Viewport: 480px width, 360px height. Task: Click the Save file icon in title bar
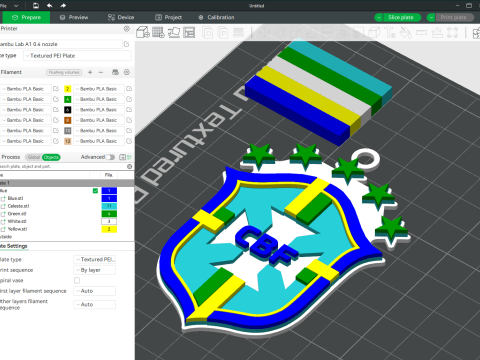tap(36, 6)
